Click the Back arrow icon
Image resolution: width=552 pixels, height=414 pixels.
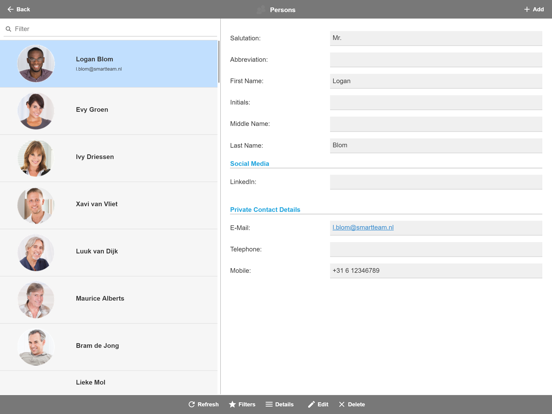coord(10,9)
